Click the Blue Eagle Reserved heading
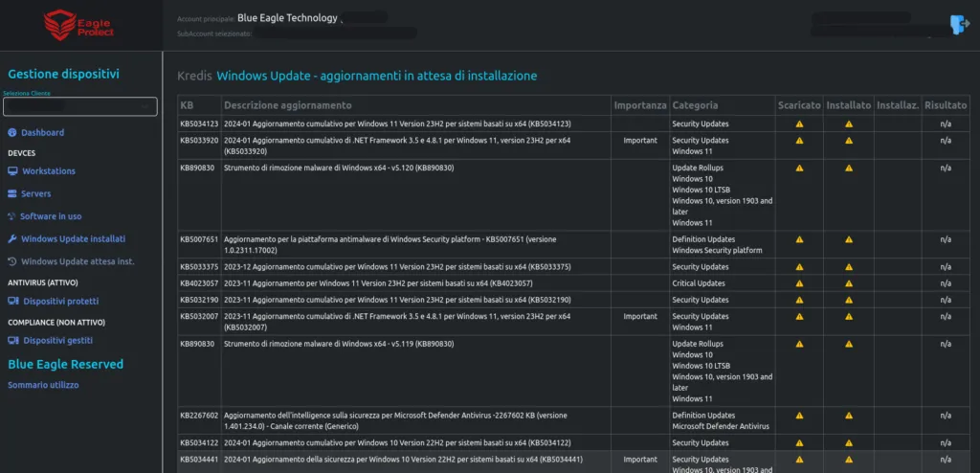The width and height of the screenshot is (980, 473). [x=66, y=364]
